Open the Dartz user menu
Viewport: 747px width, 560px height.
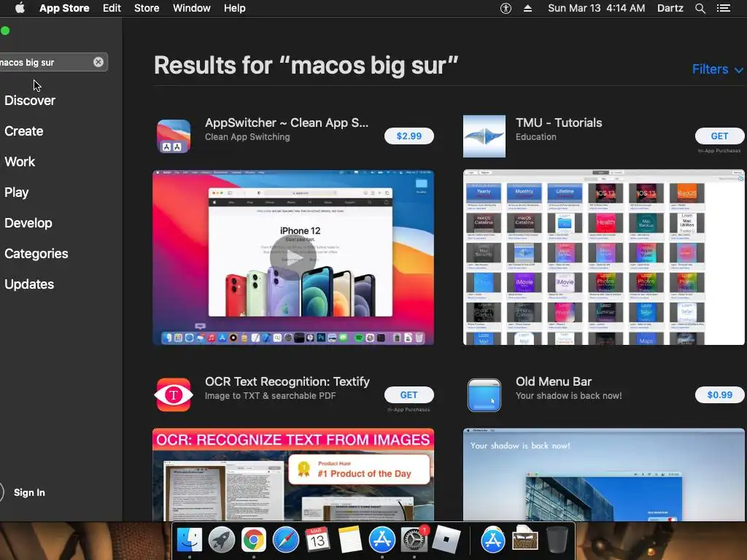click(x=670, y=8)
